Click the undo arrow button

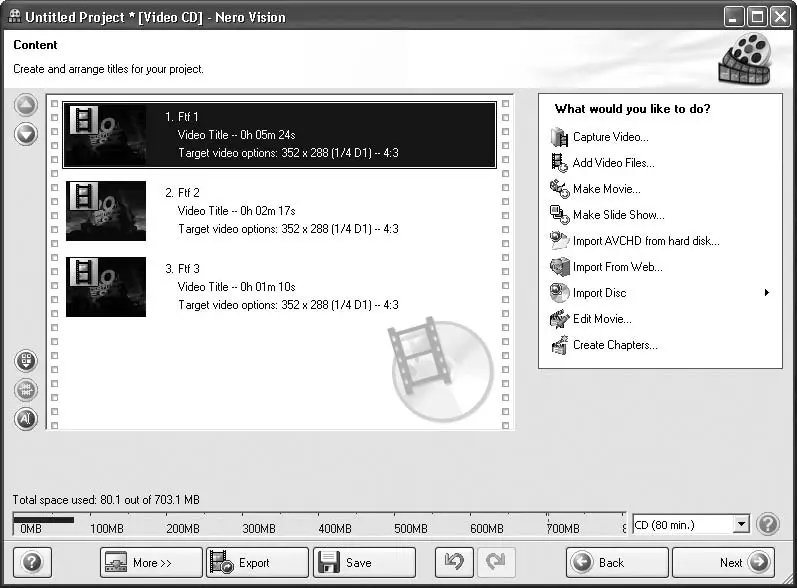tap(454, 563)
